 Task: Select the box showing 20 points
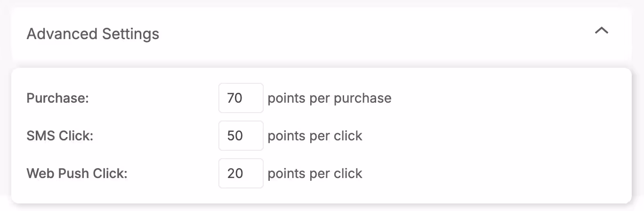241,173
